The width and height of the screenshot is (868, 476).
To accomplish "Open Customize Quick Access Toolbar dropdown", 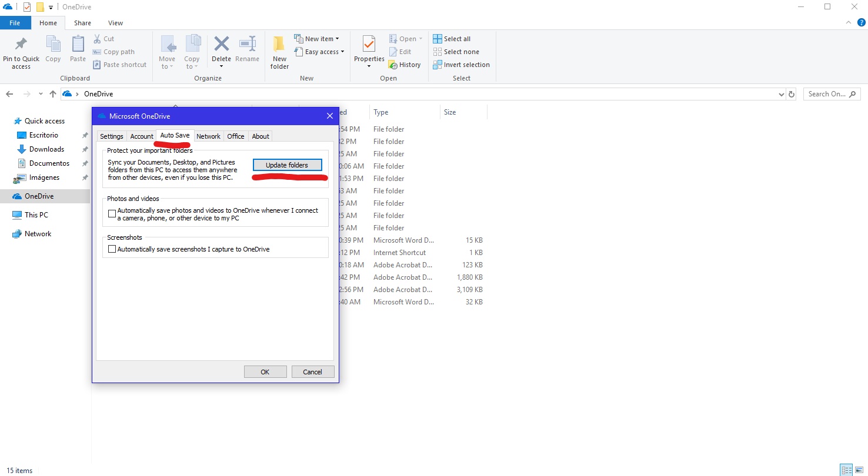I will coord(51,7).
